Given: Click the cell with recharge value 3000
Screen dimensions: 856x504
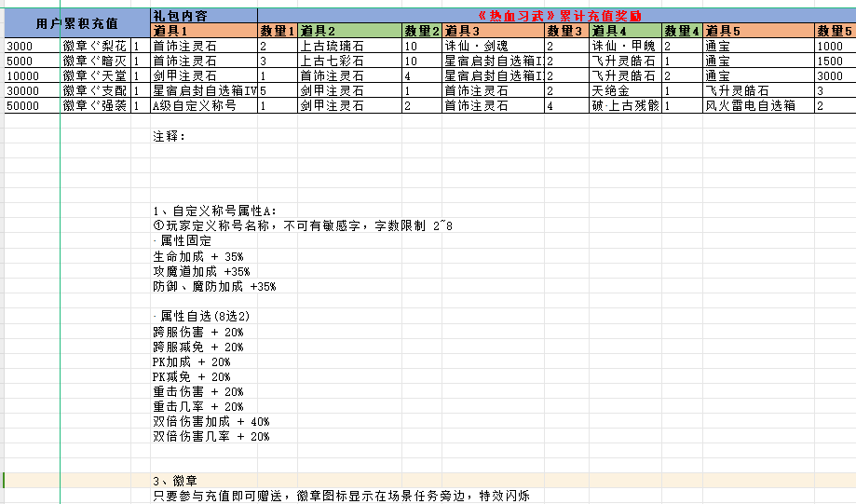Looking at the screenshot, I should coord(30,46).
